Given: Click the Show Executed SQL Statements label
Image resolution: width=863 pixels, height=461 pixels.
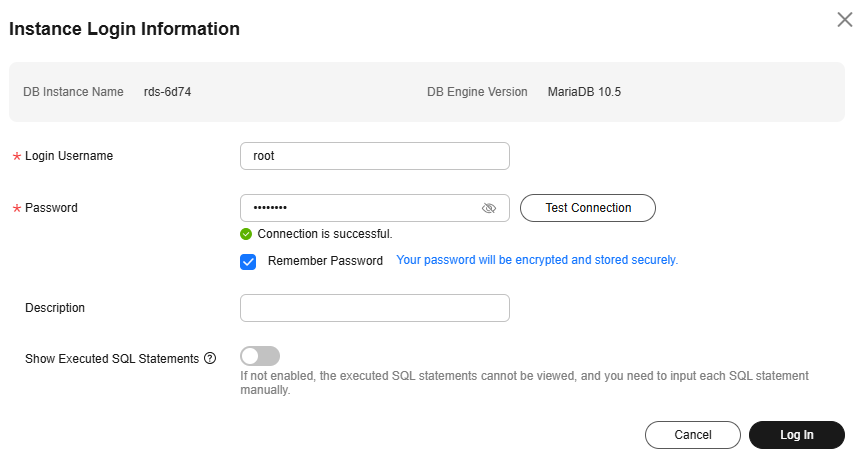Looking at the screenshot, I should tap(111, 358).
